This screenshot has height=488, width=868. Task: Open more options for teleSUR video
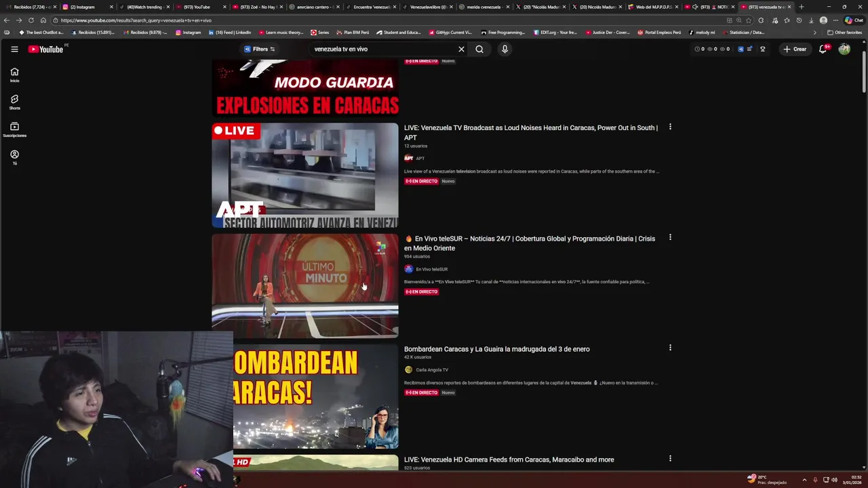tap(670, 237)
